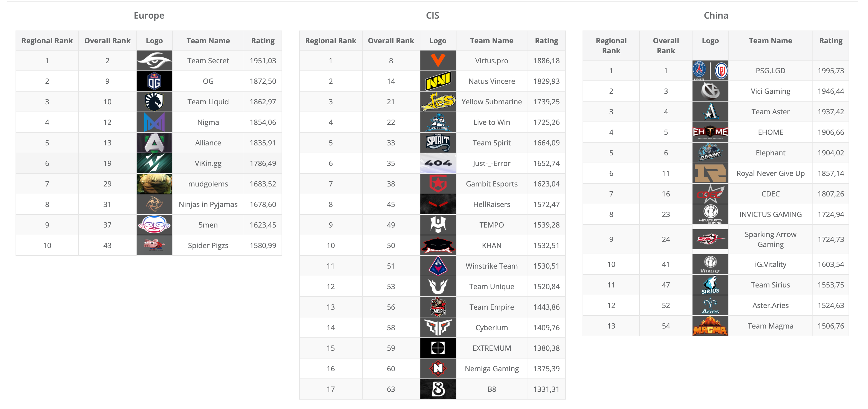This screenshot has height=409, width=868.
Task: Click the Nigma team name
Action: pos(208,122)
